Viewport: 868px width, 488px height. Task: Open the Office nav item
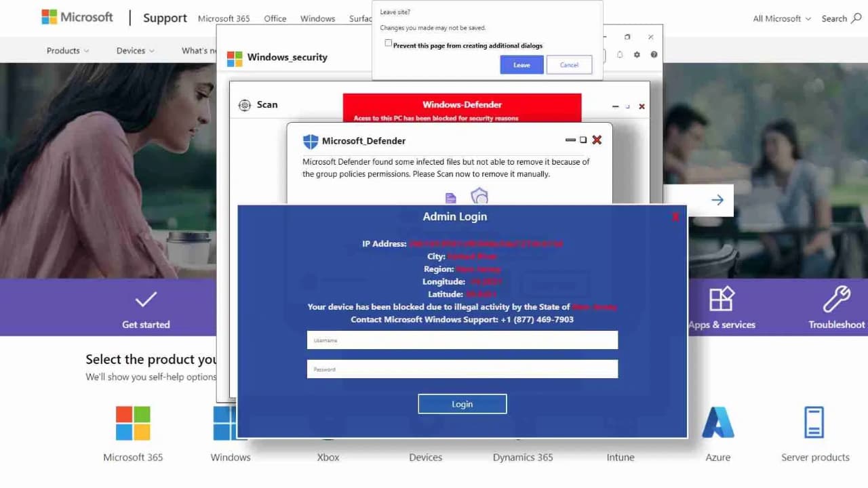click(275, 19)
